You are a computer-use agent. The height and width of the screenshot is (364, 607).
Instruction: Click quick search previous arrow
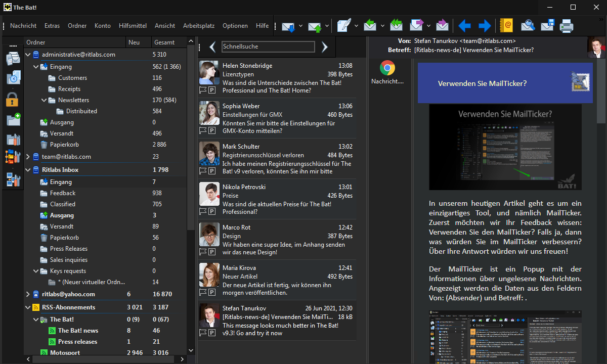pyautogui.click(x=212, y=47)
